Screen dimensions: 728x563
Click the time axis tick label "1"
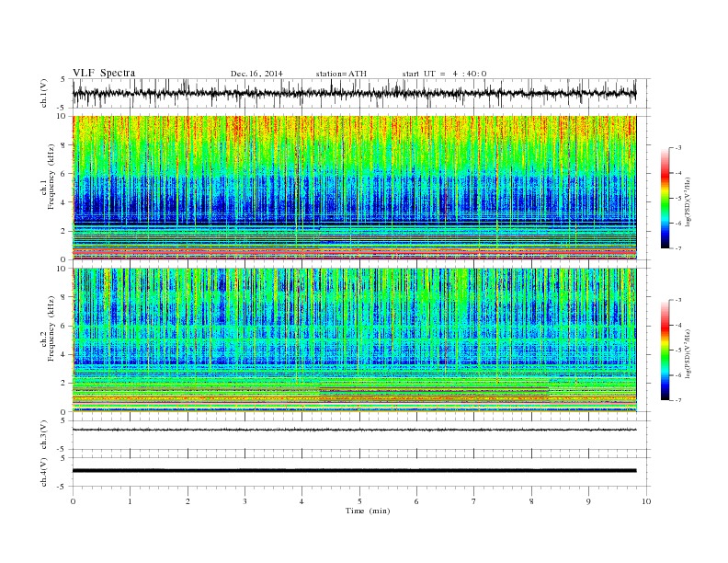tap(130, 501)
